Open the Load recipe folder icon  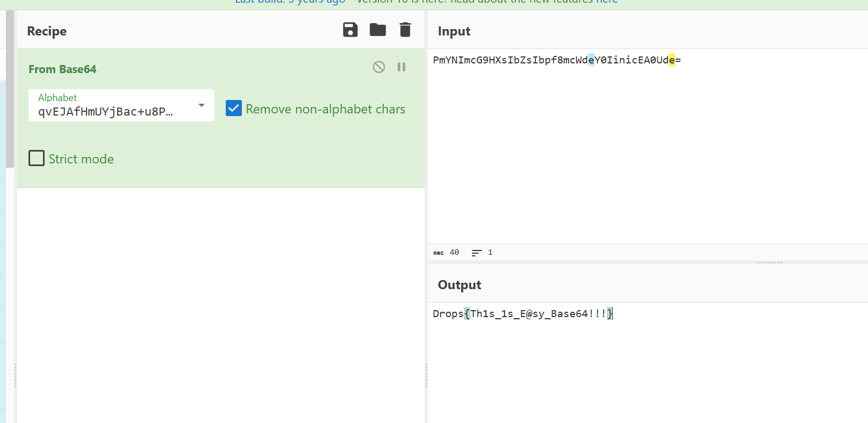pos(378,30)
